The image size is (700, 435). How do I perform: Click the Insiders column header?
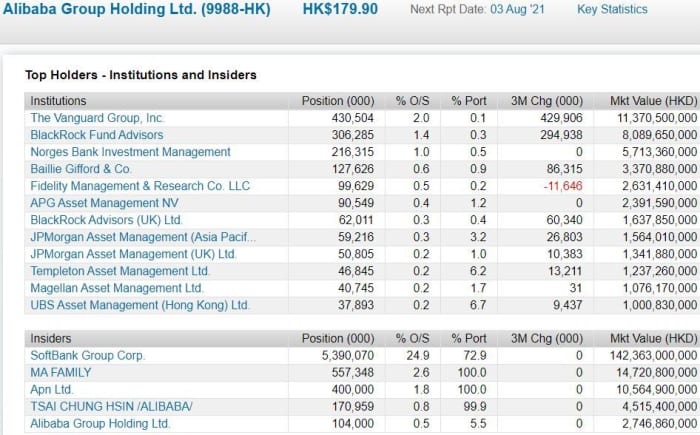click(51, 339)
